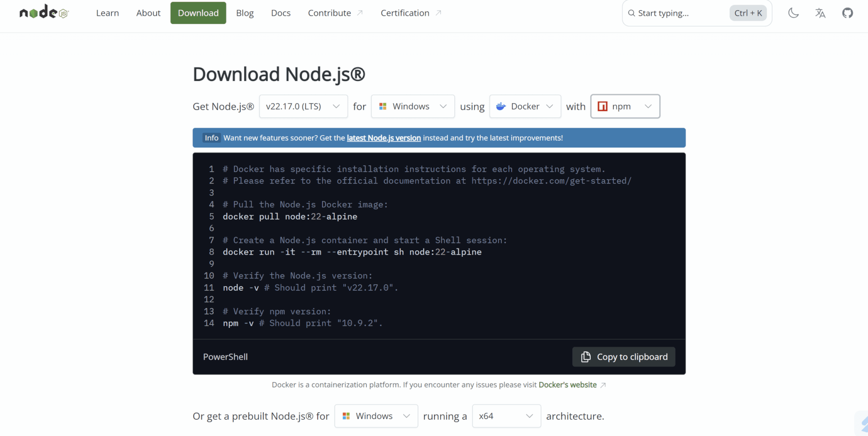The height and width of the screenshot is (436, 868).
Task: Click the Ctrl + K shortcut badge
Action: point(748,13)
